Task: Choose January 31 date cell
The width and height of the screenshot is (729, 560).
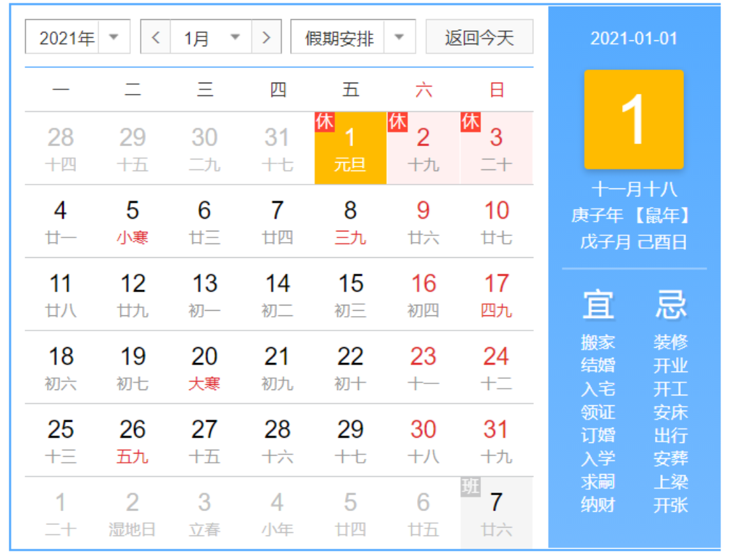Action: 496,440
